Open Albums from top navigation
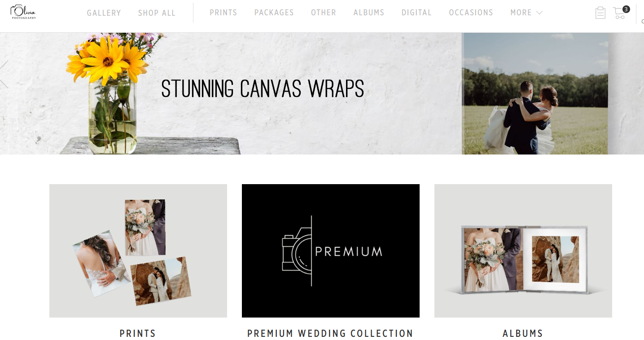The width and height of the screenshot is (644, 340). click(x=369, y=13)
